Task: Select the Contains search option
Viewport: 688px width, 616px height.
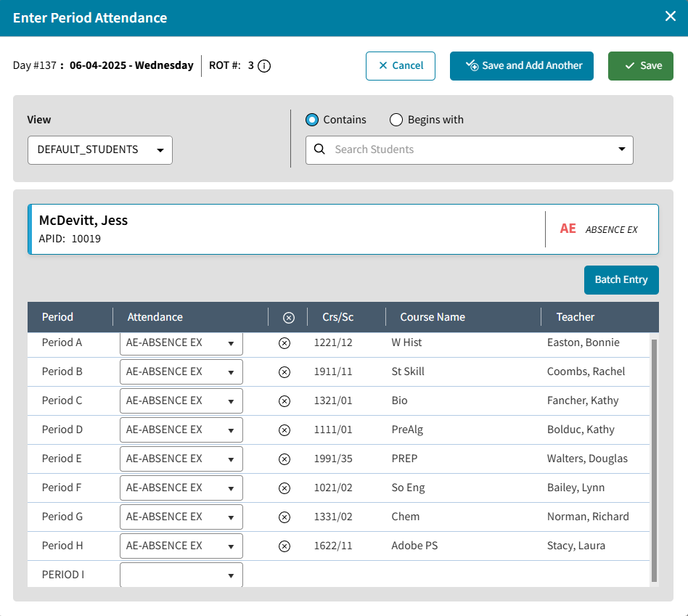Action: (x=312, y=120)
